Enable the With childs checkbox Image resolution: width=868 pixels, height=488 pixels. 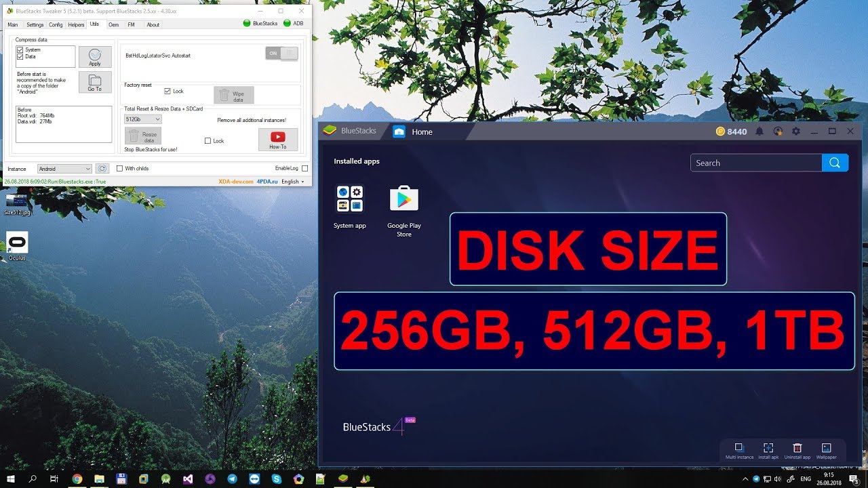pos(120,168)
